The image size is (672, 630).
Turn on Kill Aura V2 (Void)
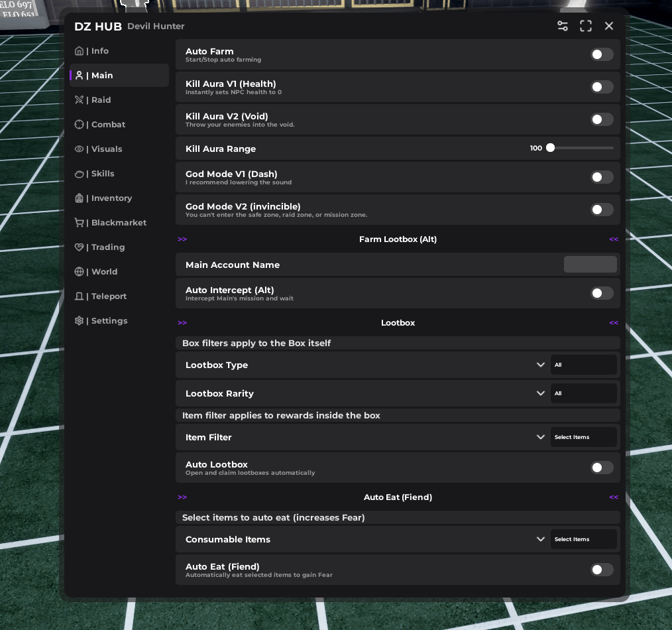(x=602, y=119)
